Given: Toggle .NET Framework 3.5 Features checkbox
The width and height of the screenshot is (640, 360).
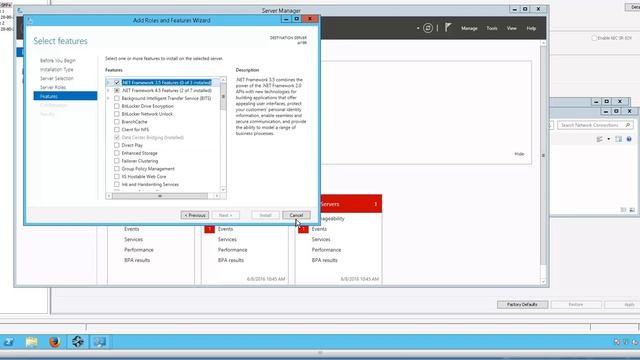Looking at the screenshot, I should (117, 82).
